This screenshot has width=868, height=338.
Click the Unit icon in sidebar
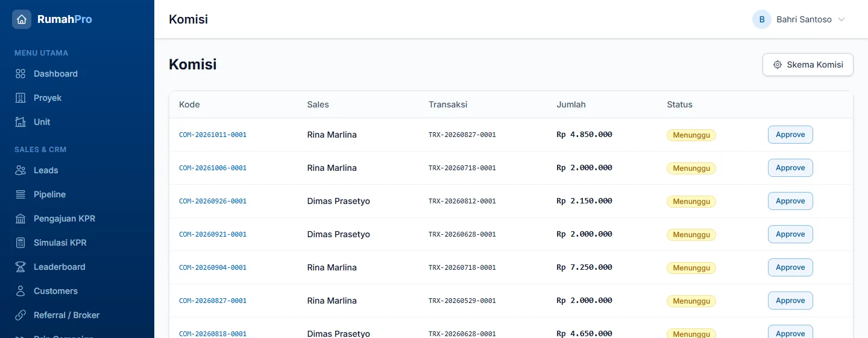click(x=20, y=122)
